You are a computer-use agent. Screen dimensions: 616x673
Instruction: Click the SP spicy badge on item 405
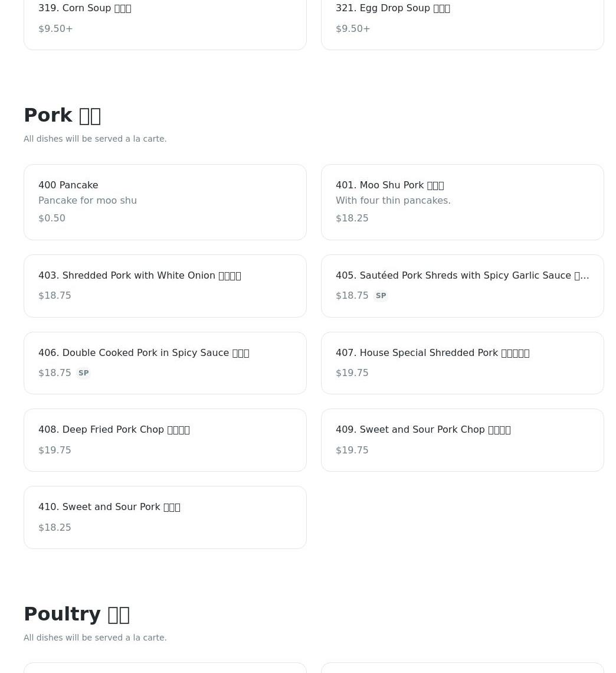pyautogui.click(x=381, y=296)
